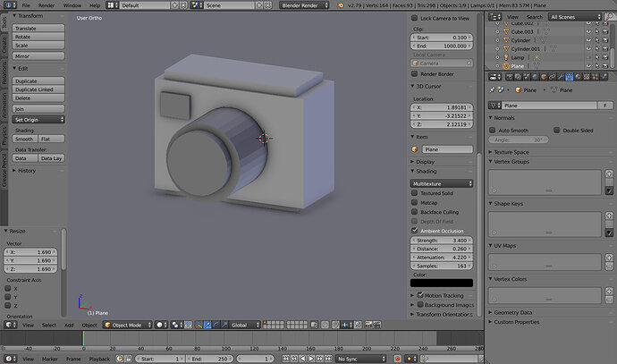Click the timeline record auto-keyframe button
Viewport: 617px width, 364px height.
click(x=397, y=359)
